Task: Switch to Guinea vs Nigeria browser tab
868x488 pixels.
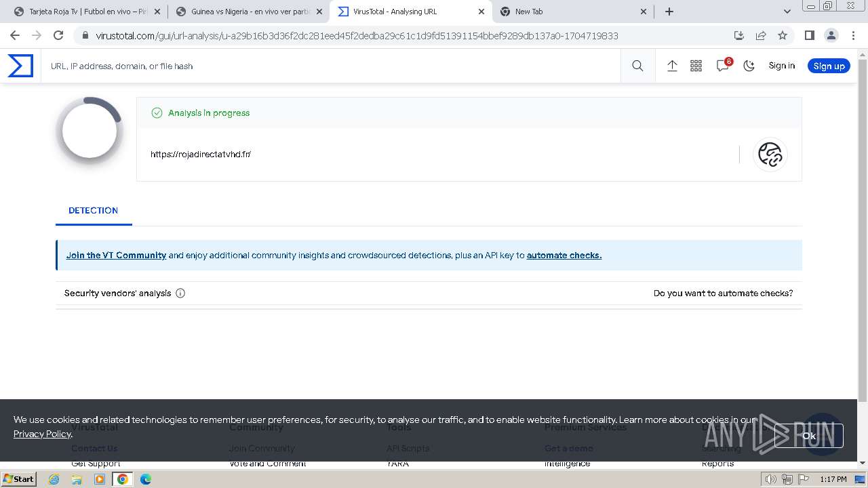Action: coord(250,12)
